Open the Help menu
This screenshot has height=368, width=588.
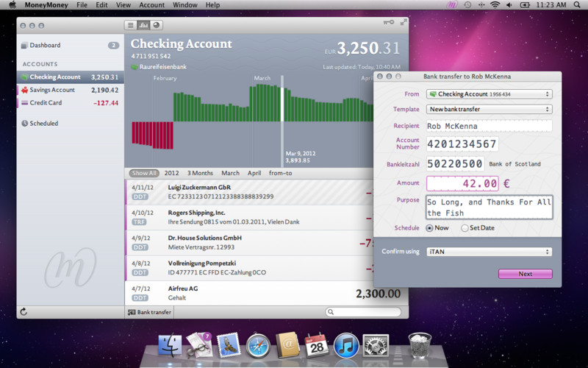[x=212, y=5]
